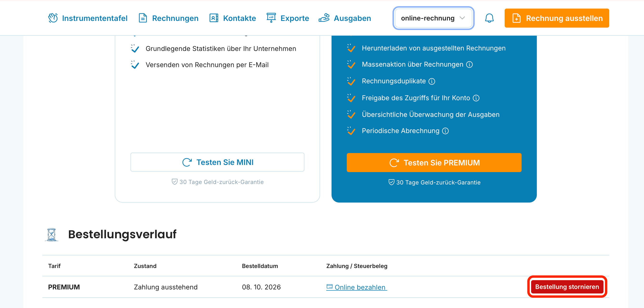Screen dimensions: 644x308
Task: Click the Ausgaben hand-with-coins icon
Action: 324,18
